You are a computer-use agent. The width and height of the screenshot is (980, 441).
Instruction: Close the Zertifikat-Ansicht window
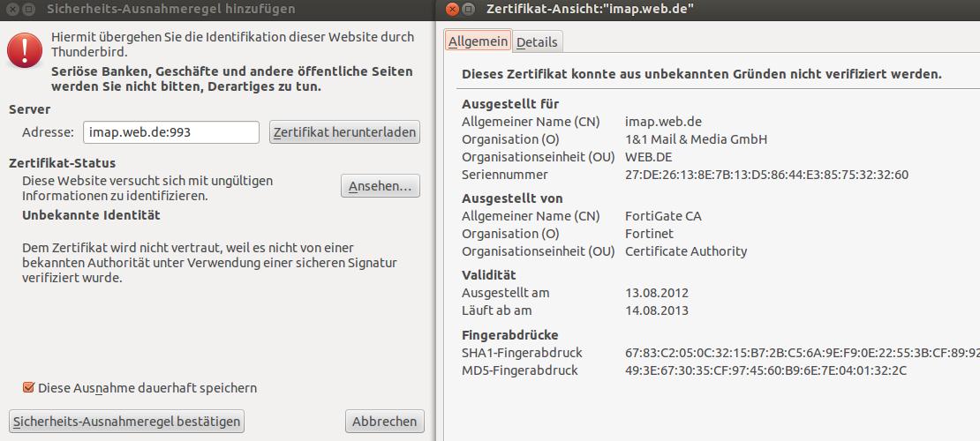[x=453, y=10]
